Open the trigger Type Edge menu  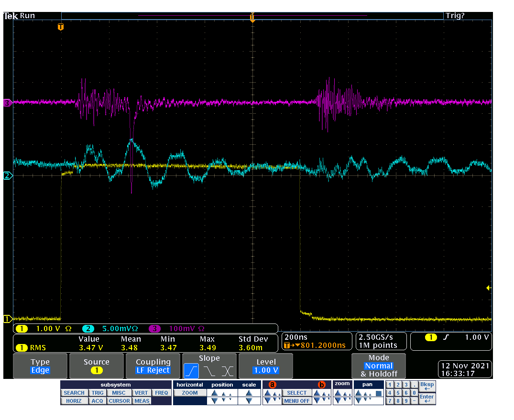(40, 366)
